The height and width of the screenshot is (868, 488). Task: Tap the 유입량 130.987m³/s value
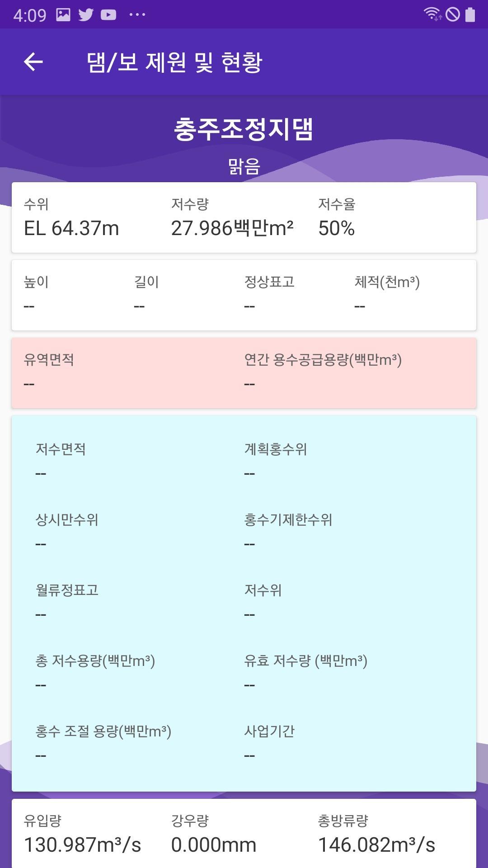point(82,844)
